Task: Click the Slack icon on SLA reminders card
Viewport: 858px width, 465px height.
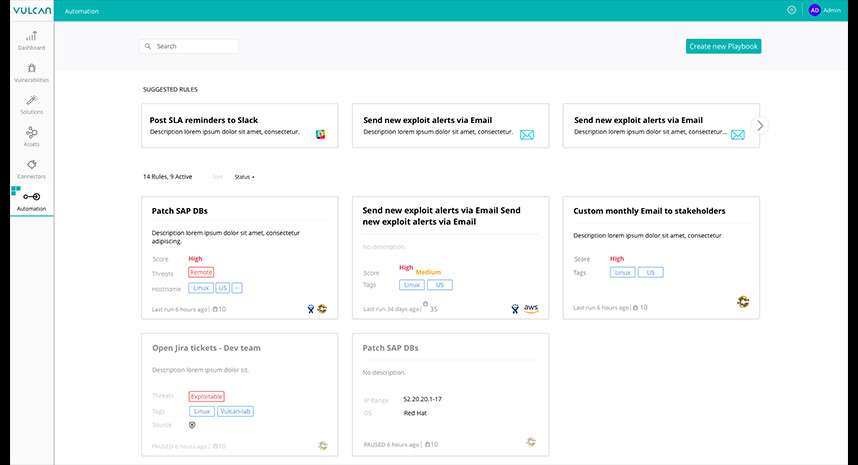Action: tap(321, 135)
